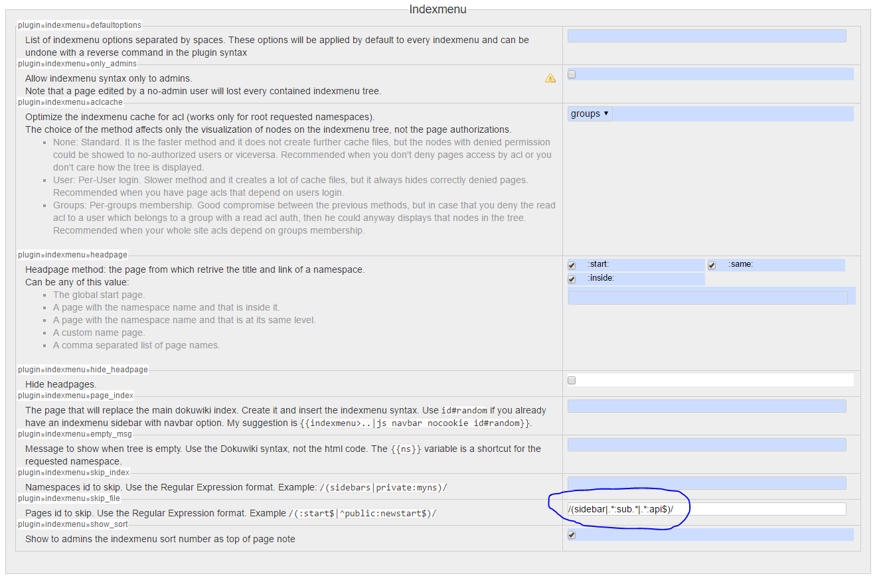
Task: Toggle the :same: headpage checkbox
Action: point(712,265)
